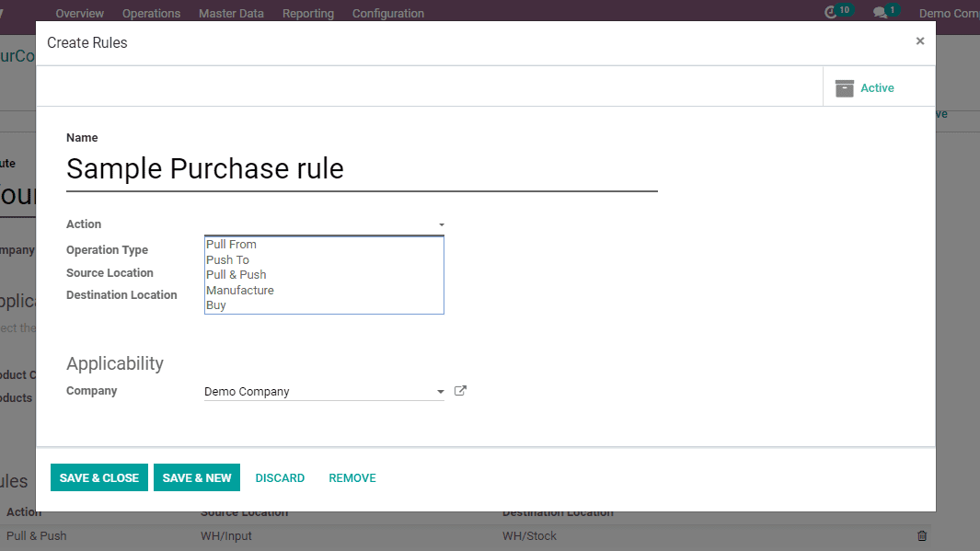Click the Destination Location label

click(121, 295)
